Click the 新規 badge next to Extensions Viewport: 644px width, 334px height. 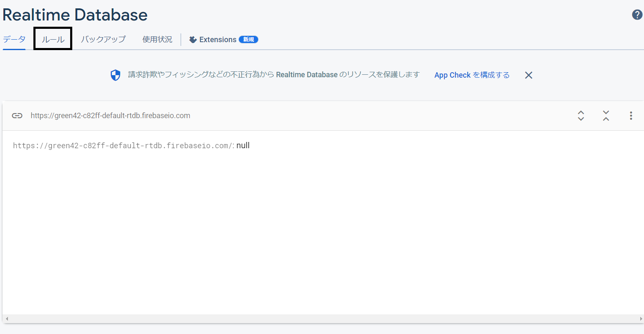point(248,40)
